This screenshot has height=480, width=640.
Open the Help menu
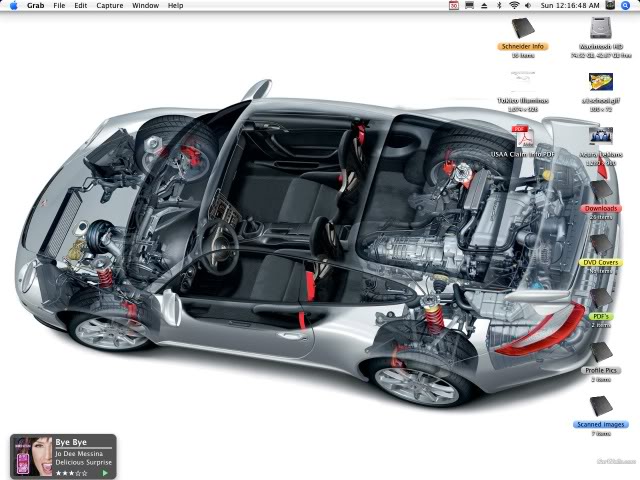point(176,5)
